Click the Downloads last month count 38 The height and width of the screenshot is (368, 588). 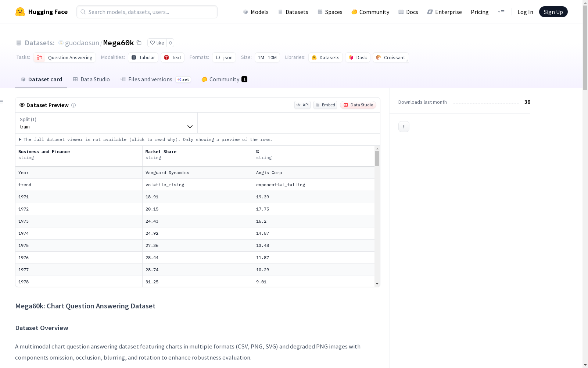click(527, 102)
